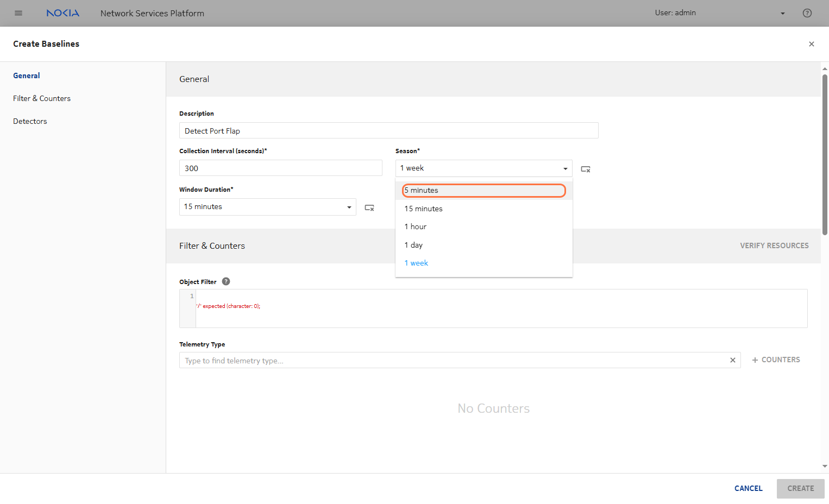The height and width of the screenshot is (504, 829).
Task: Open the help question mark icon
Action: click(807, 13)
